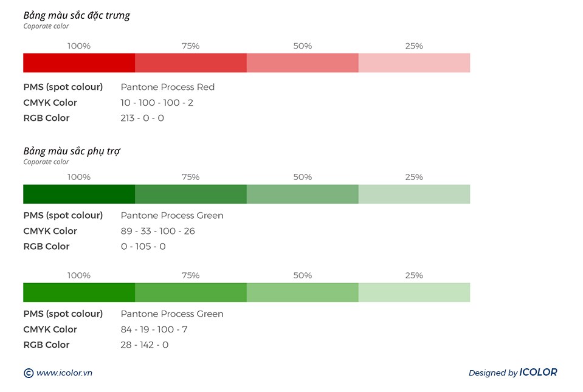
Task: Click the copyright icon beside www.icolor.vn
Action: coord(28,373)
